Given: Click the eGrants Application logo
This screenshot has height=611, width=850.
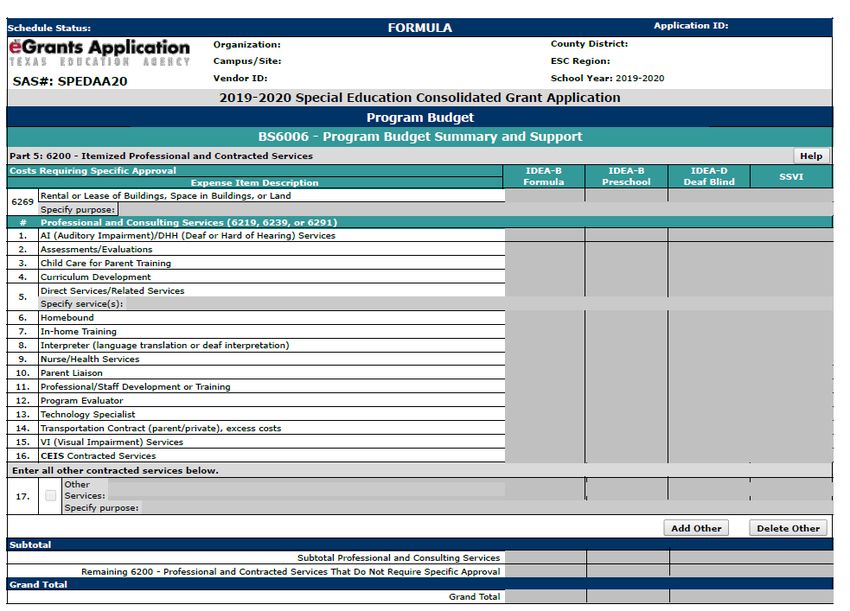Looking at the screenshot, I should click(x=99, y=53).
